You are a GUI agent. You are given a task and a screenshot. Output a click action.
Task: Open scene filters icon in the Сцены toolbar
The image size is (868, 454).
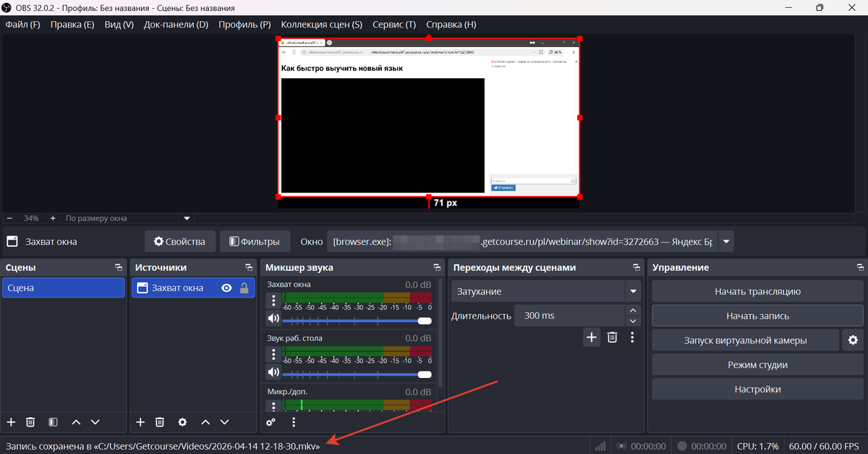click(53, 422)
